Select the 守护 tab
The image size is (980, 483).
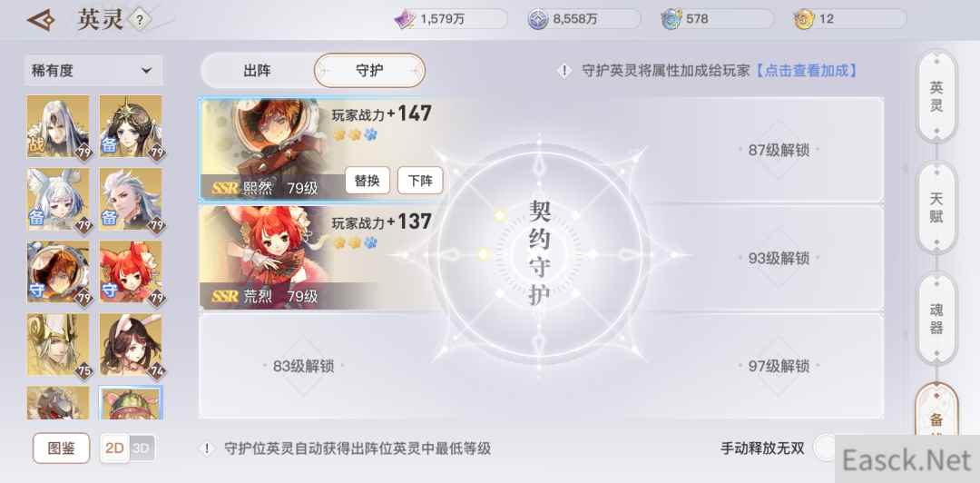(369, 71)
